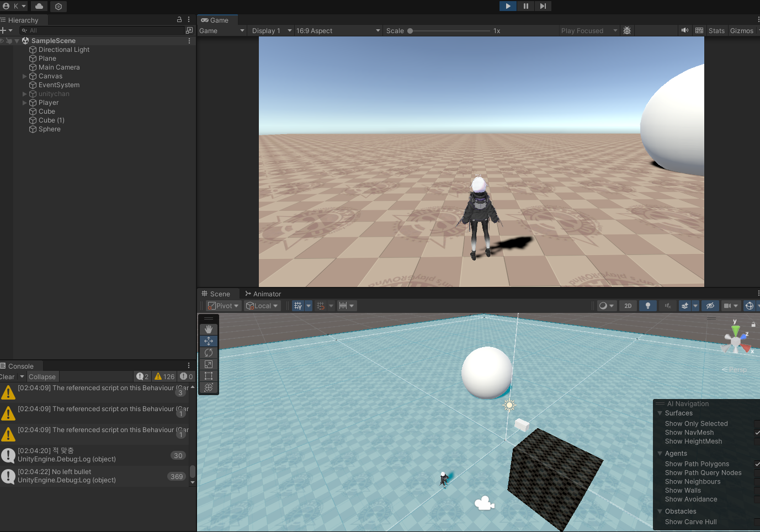Open the Display 1 dropdown

coord(272,31)
